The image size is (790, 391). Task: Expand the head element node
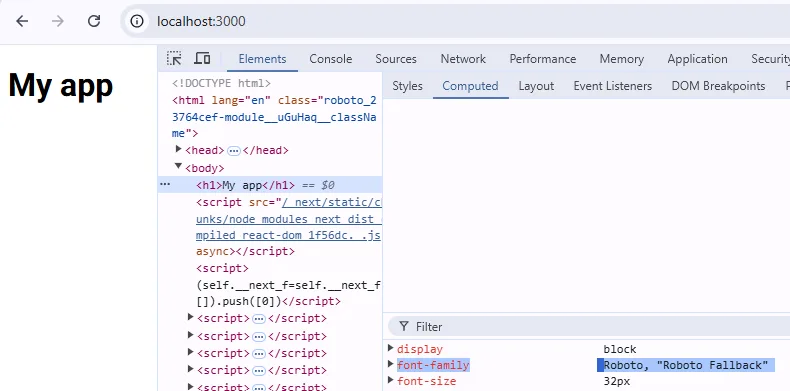click(x=178, y=149)
